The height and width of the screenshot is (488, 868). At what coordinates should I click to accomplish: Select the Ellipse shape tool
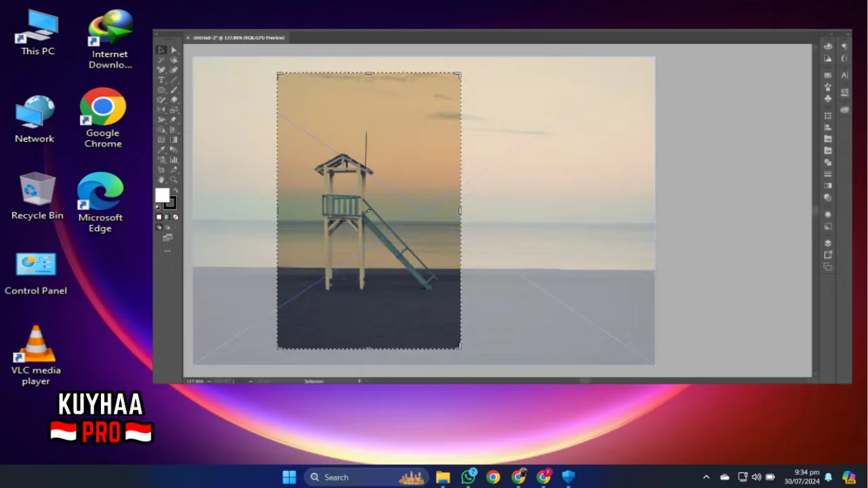coord(161,89)
